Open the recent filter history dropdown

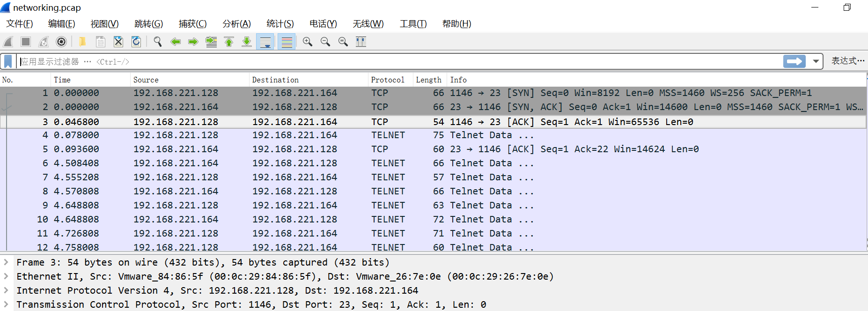[816, 61]
